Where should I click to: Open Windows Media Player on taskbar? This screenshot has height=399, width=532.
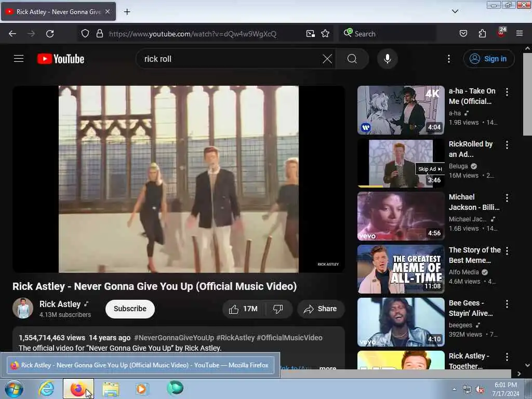[x=142, y=389]
